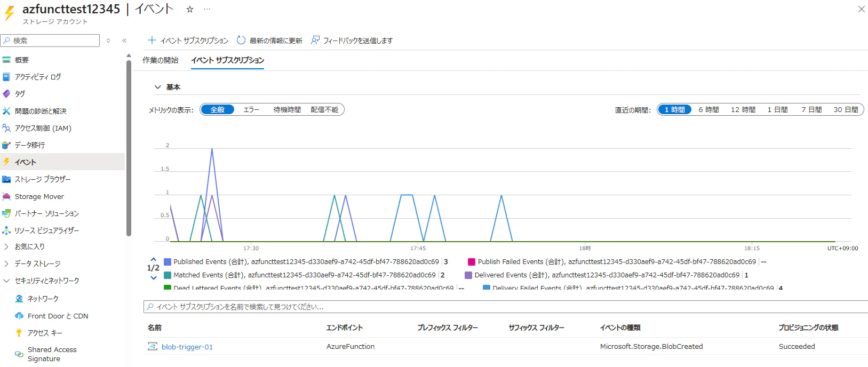
Task: Switch to the 作業の開始 tab
Action: (x=161, y=60)
